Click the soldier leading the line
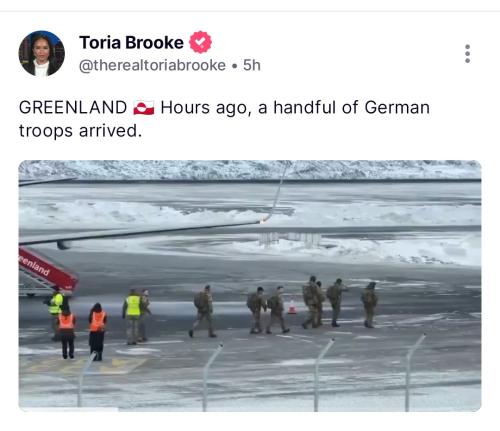Screen dimensions: 500x431 coord(369,305)
